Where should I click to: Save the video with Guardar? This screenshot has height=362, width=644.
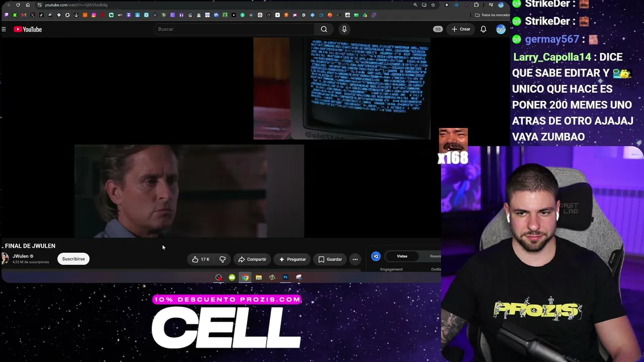click(x=330, y=259)
